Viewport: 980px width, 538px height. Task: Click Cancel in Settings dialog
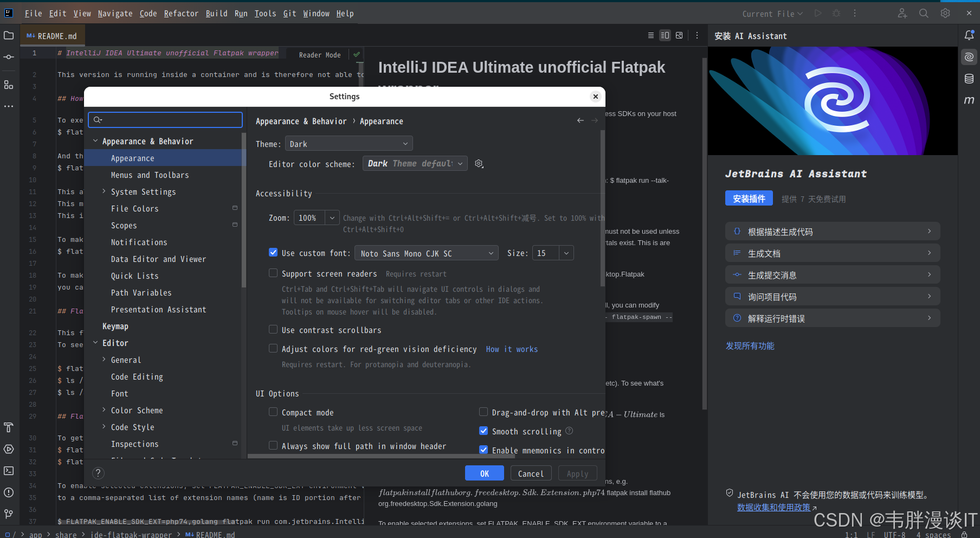(x=531, y=473)
